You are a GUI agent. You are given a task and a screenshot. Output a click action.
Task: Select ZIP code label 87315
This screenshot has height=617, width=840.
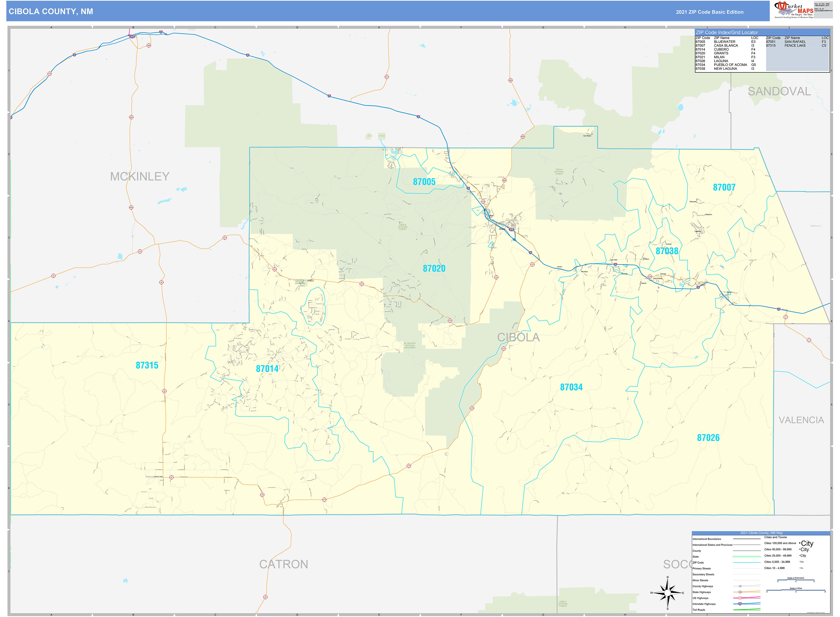pyautogui.click(x=147, y=365)
